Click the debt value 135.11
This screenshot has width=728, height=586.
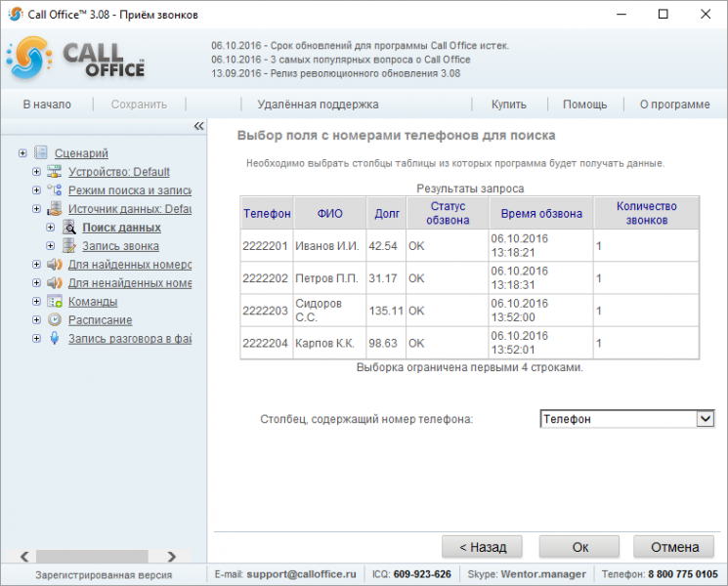386,311
